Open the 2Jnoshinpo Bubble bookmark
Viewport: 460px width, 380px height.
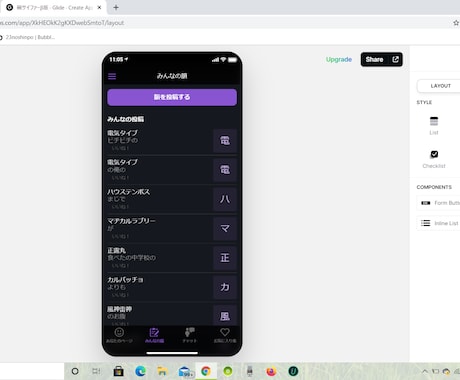tap(28, 37)
